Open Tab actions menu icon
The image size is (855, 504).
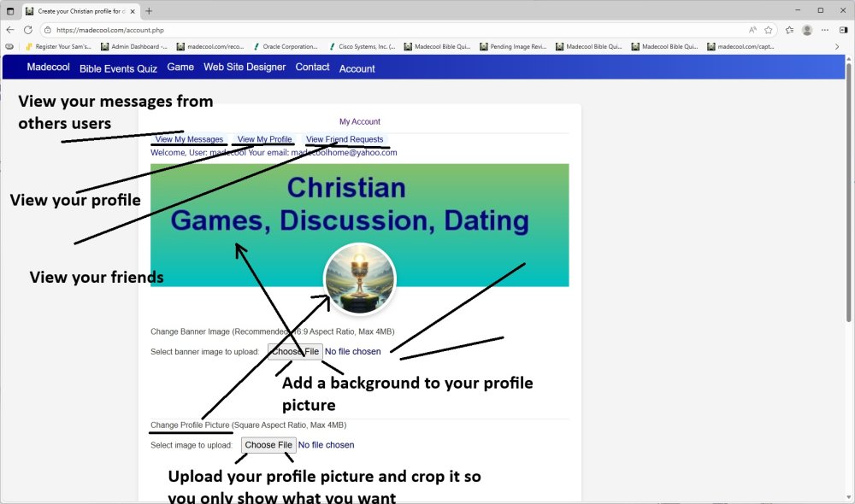tap(10, 11)
